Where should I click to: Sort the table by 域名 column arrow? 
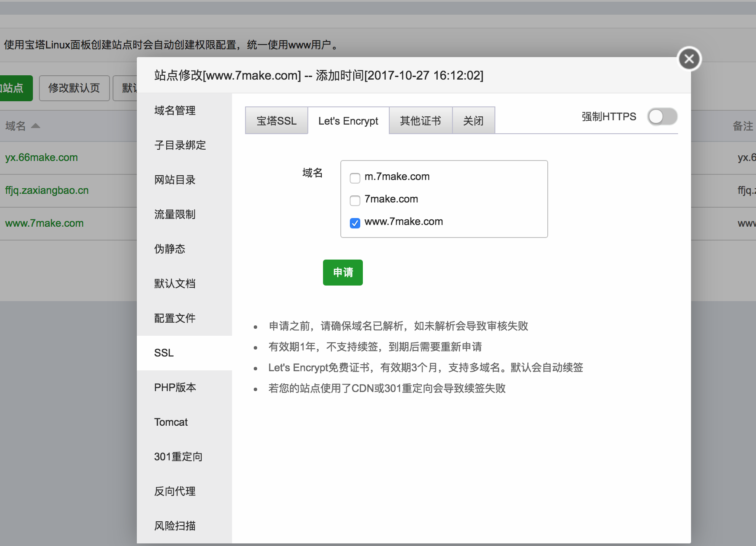click(x=36, y=126)
